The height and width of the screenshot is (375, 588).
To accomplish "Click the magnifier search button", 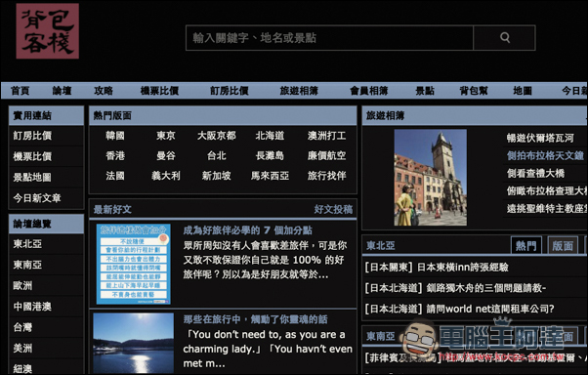I will [x=504, y=38].
